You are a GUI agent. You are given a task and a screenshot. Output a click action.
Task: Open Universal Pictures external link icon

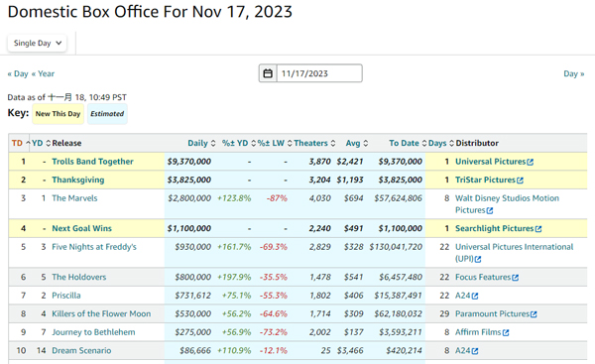[531, 162]
